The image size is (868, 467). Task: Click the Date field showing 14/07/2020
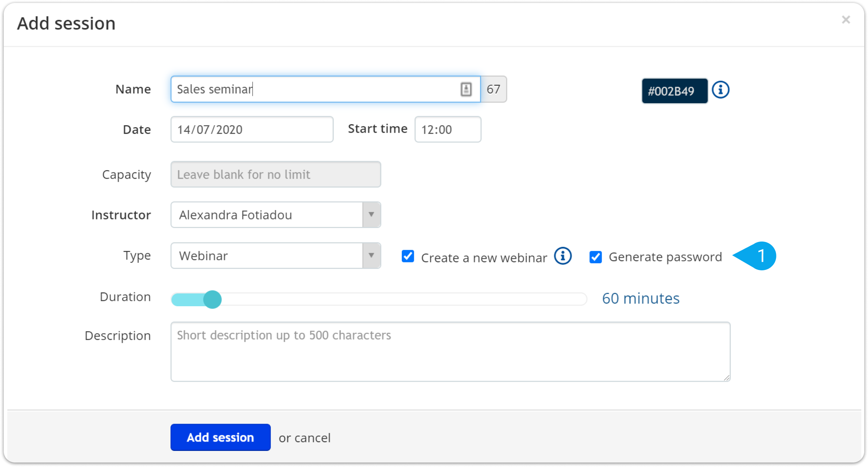pos(252,129)
